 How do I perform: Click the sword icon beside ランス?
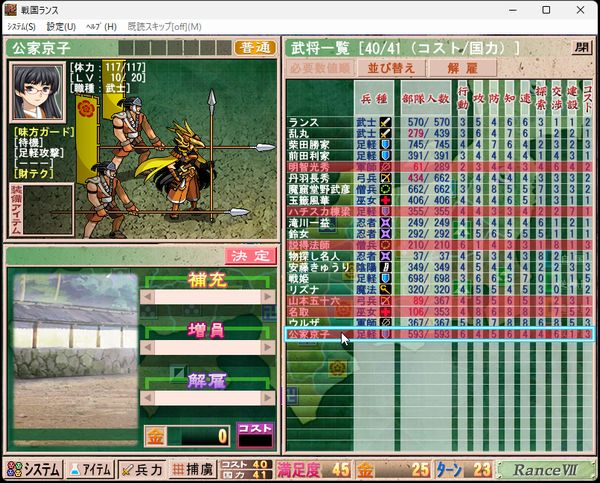pyautogui.click(x=385, y=122)
